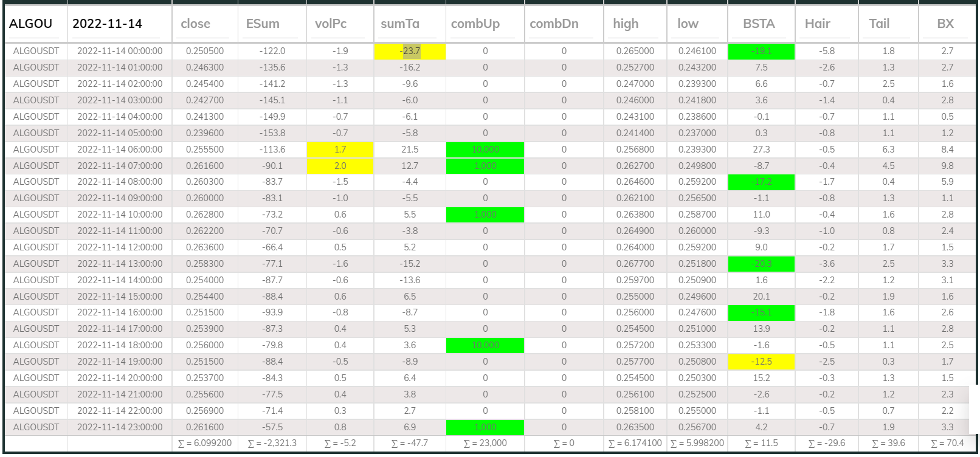The image size is (980, 457).
Task: Sort by the ESum column header
Action: tap(263, 24)
